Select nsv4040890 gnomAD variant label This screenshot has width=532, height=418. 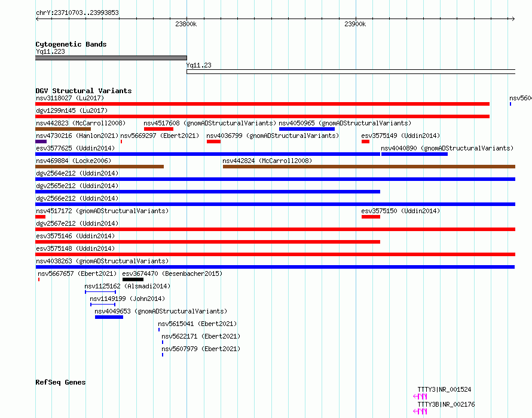[x=447, y=148]
